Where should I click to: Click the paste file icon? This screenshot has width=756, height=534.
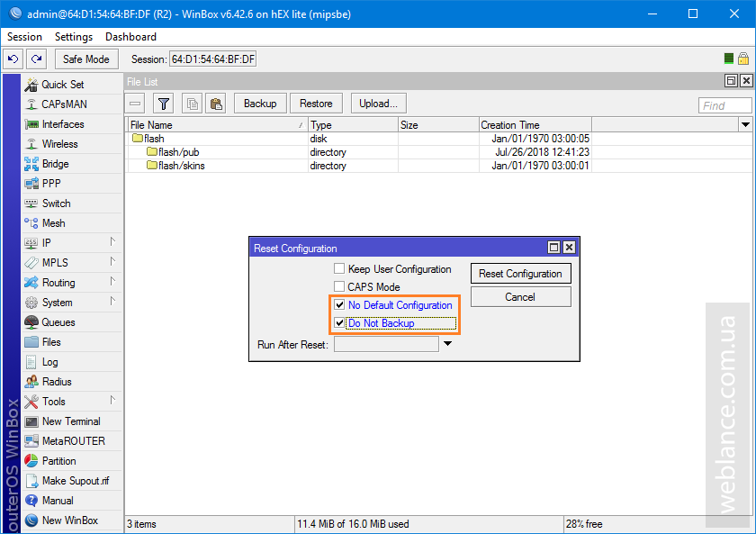(215, 104)
